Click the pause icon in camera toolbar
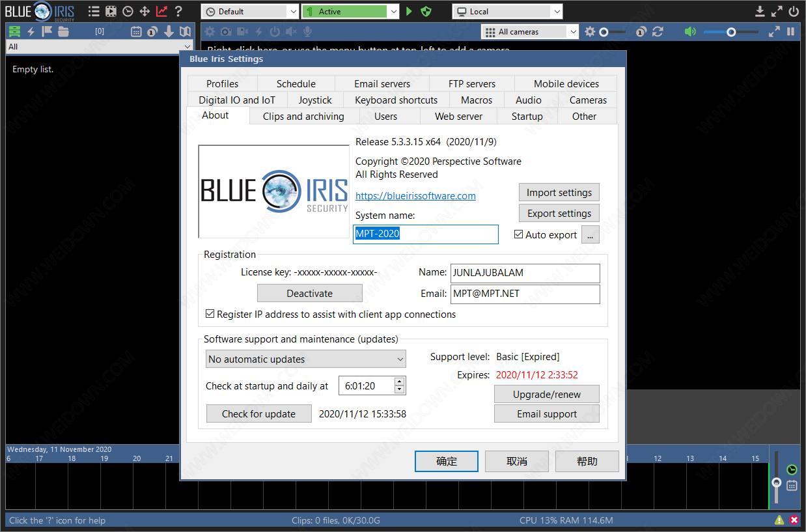This screenshot has width=806, height=532. tap(790, 31)
